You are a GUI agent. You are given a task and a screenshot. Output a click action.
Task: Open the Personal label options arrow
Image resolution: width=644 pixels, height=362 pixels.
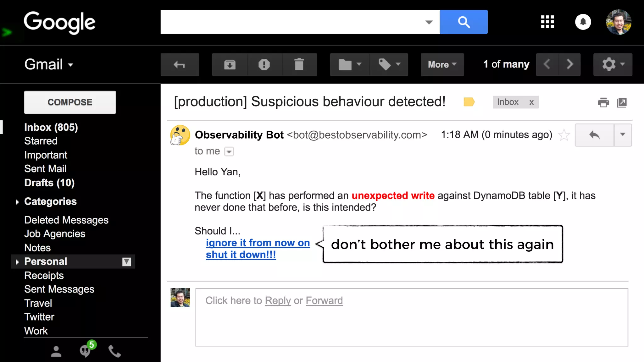click(127, 262)
